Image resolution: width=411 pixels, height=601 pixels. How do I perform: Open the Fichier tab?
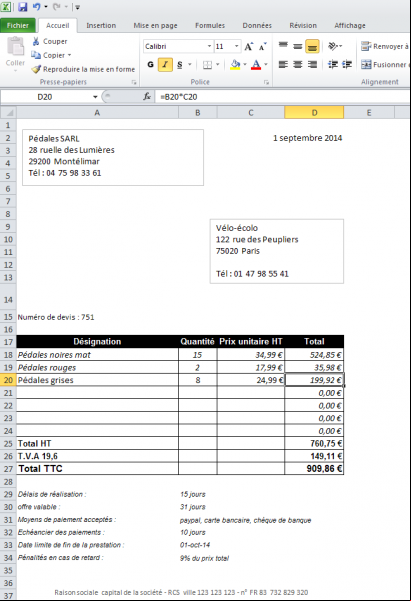[x=18, y=25]
